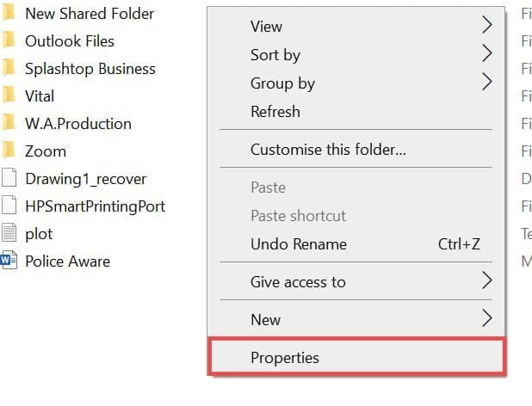The height and width of the screenshot is (406, 532).
Task: Select Customise this folder option
Action: coord(328,149)
